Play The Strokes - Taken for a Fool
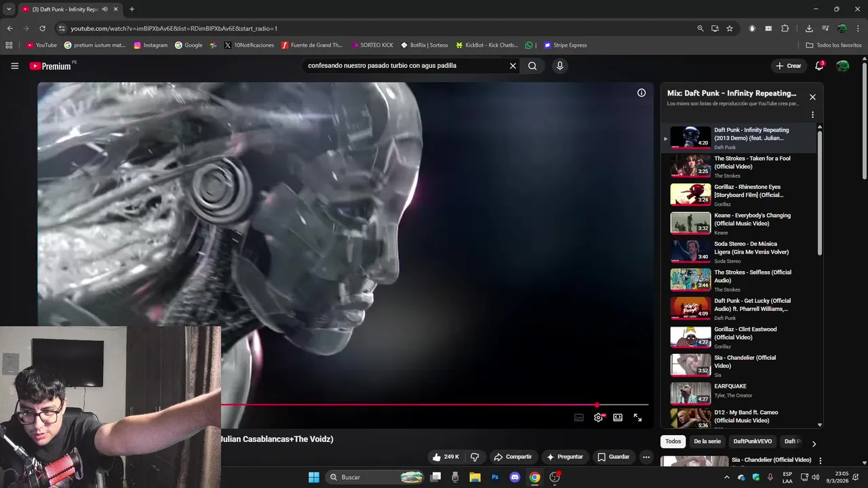 coord(739,166)
